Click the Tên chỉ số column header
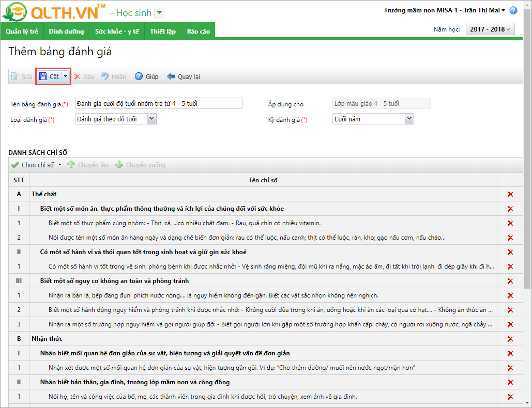 pos(263,180)
